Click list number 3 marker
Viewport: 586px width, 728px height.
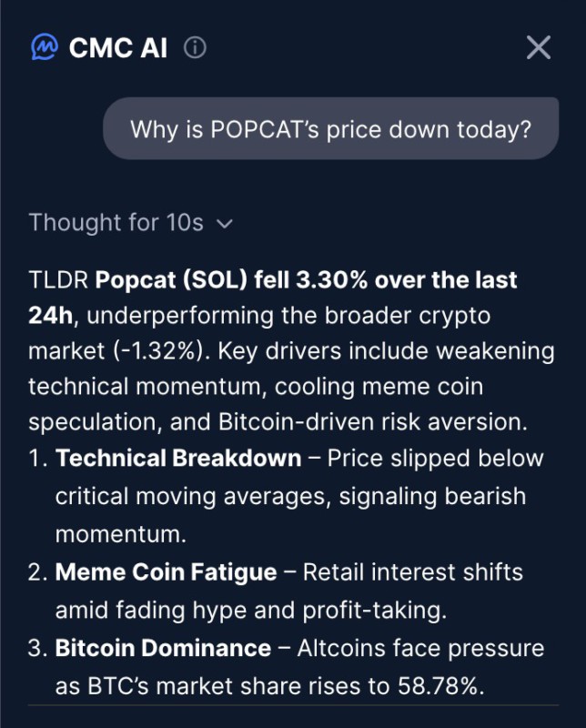point(37,649)
